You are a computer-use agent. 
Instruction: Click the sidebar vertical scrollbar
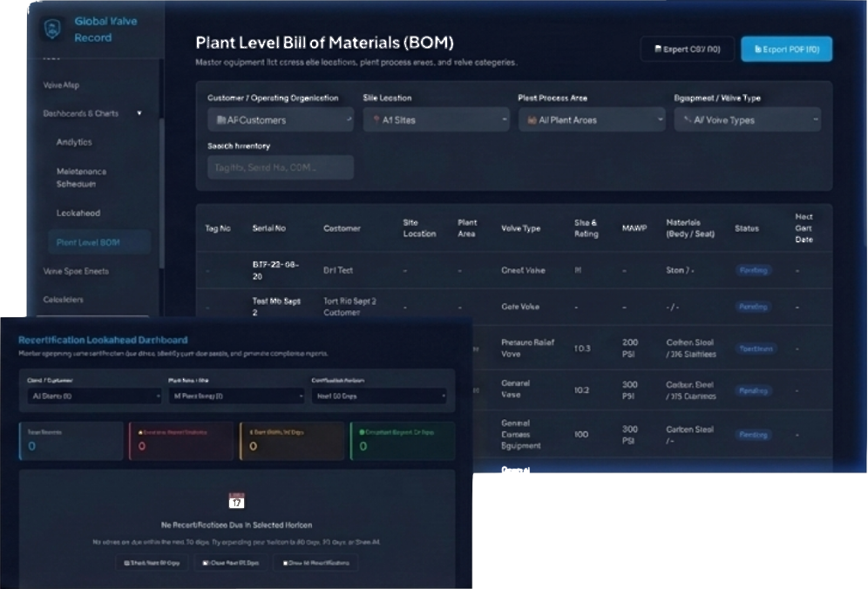[161, 193]
